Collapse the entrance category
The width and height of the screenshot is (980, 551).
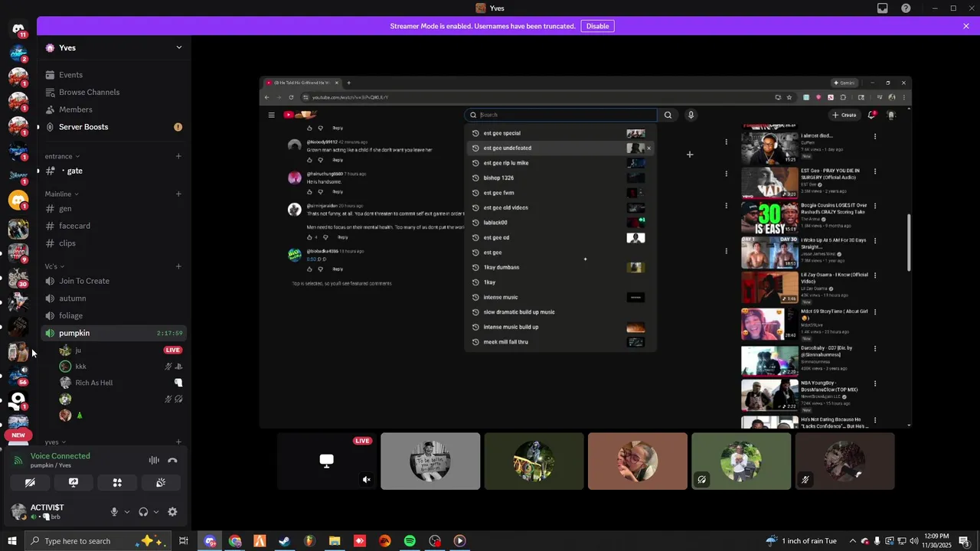[62, 156]
